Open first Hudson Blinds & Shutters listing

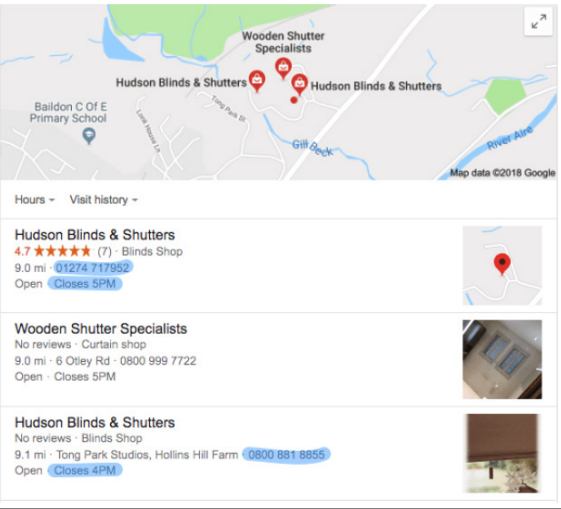(95, 235)
